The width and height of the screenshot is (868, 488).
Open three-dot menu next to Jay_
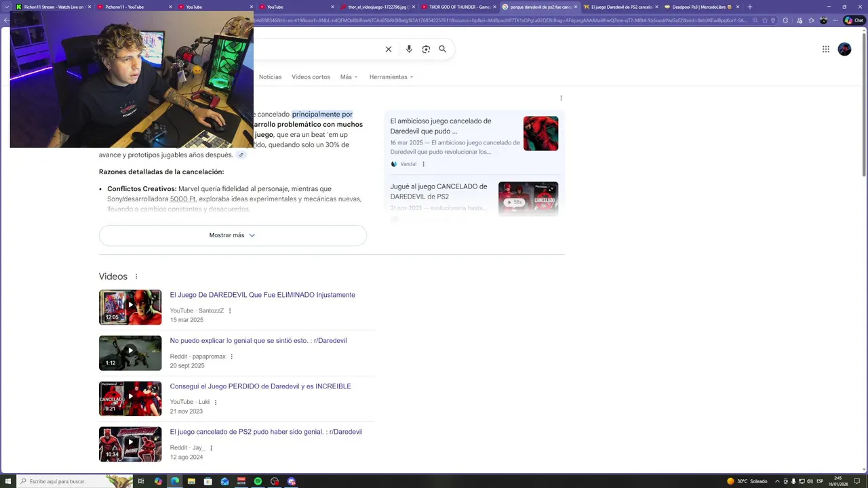pyautogui.click(x=212, y=448)
